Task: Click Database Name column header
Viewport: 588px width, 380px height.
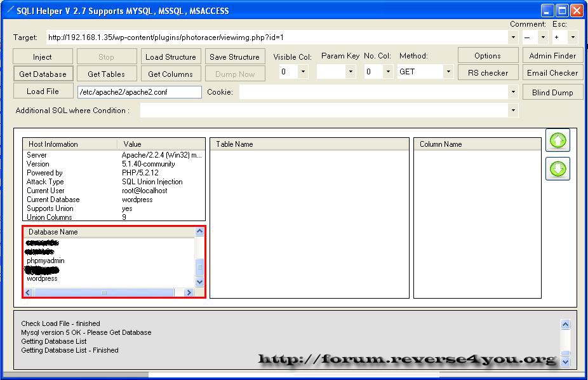Action: click(x=109, y=232)
